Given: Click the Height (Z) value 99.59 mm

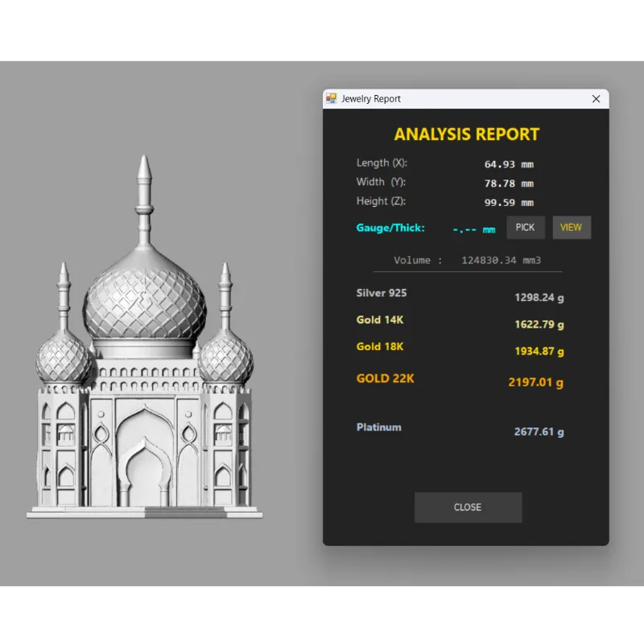Looking at the screenshot, I should (509, 203).
